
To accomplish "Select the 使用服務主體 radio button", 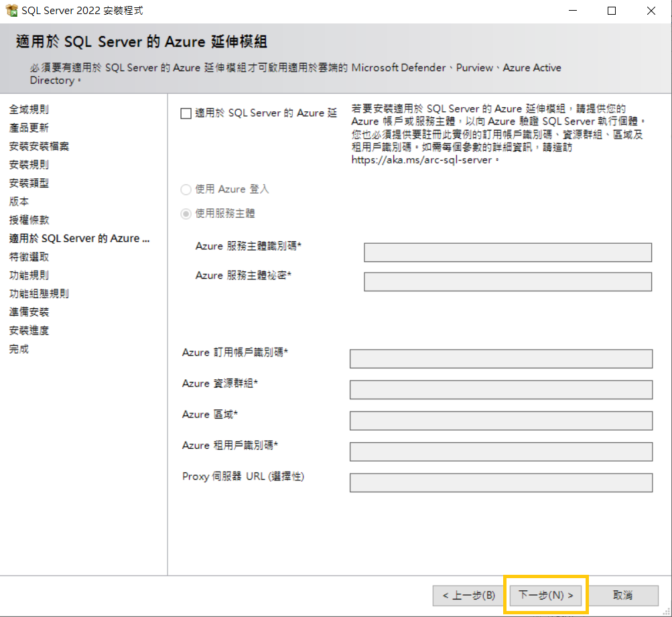I will pos(186,214).
